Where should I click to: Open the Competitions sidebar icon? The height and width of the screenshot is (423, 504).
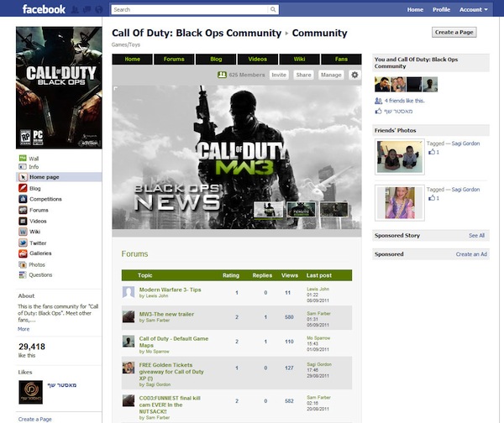tap(23, 199)
